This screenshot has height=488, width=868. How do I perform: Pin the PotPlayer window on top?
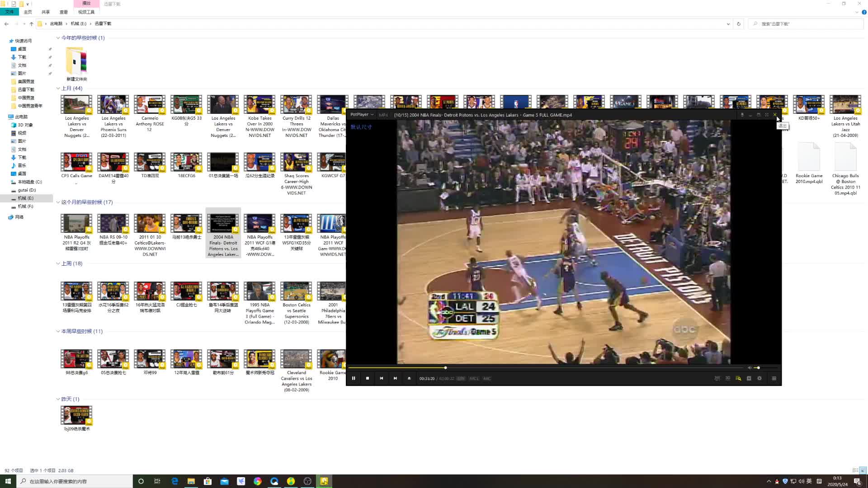point(742,115)
